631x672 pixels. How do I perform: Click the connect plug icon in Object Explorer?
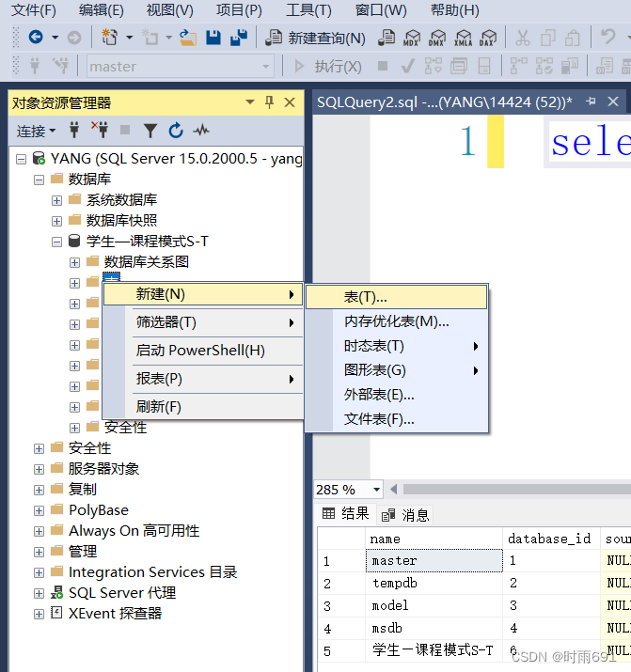(74, 130)
